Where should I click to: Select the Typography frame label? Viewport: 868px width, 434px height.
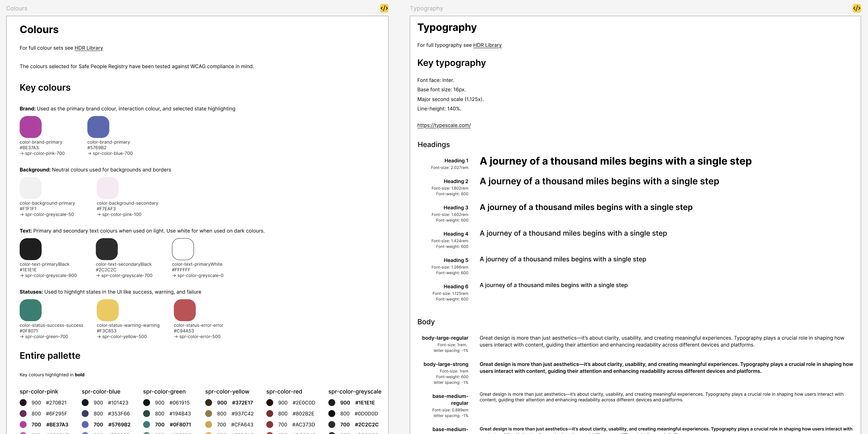click(426, 9)
